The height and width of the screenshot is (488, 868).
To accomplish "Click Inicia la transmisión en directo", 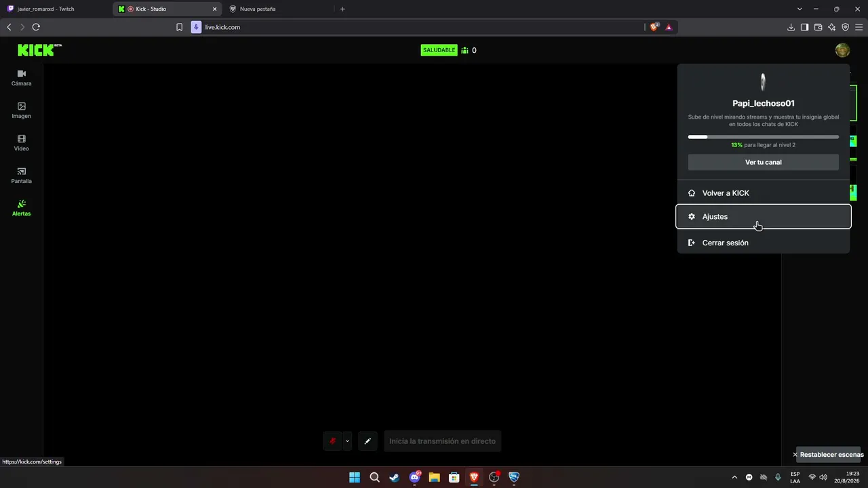I will pyautogui.click(x=442, y=441).
